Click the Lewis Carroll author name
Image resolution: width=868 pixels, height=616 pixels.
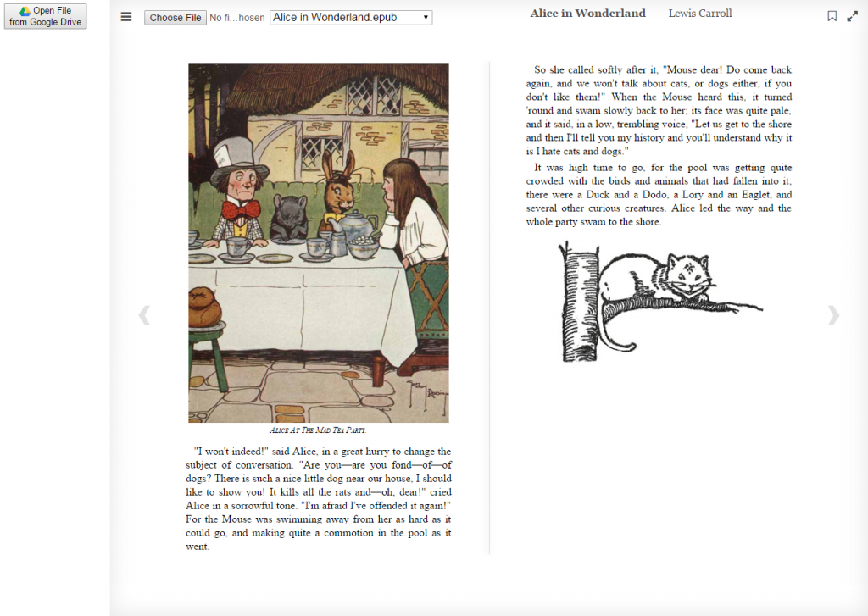(x=699, y=14)
